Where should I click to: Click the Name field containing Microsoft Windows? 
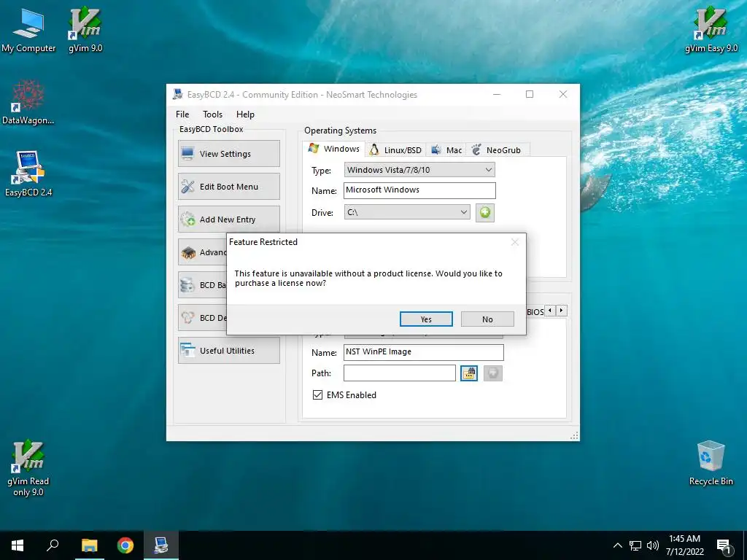point(419,190)
